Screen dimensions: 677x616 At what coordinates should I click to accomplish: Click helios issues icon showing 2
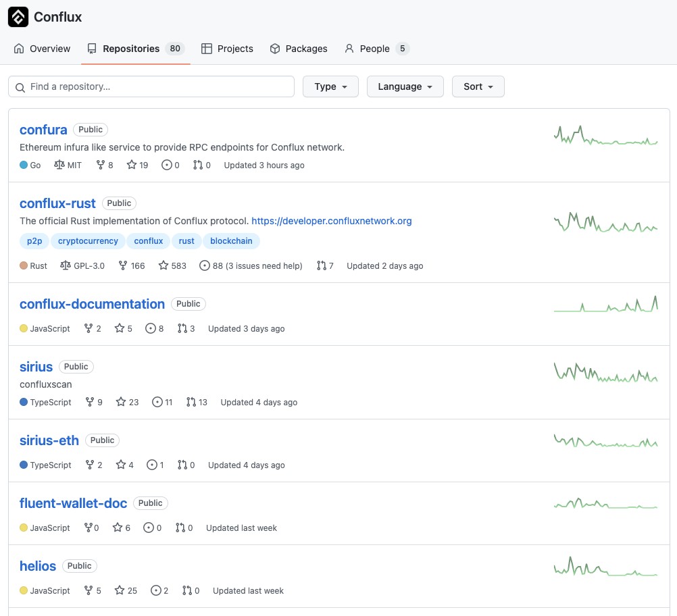point(156,590)
